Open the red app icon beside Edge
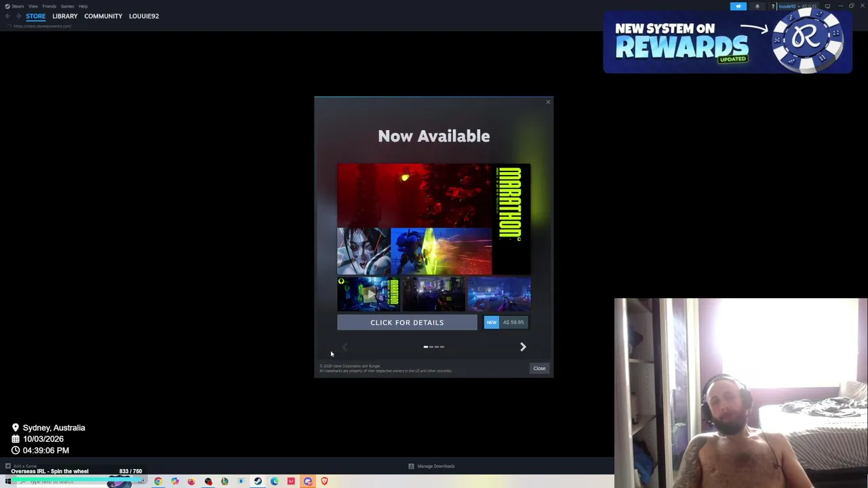Image resolution: width=868 pixels, height=488 pixels. pyautogui.click(x=291, y=481)
